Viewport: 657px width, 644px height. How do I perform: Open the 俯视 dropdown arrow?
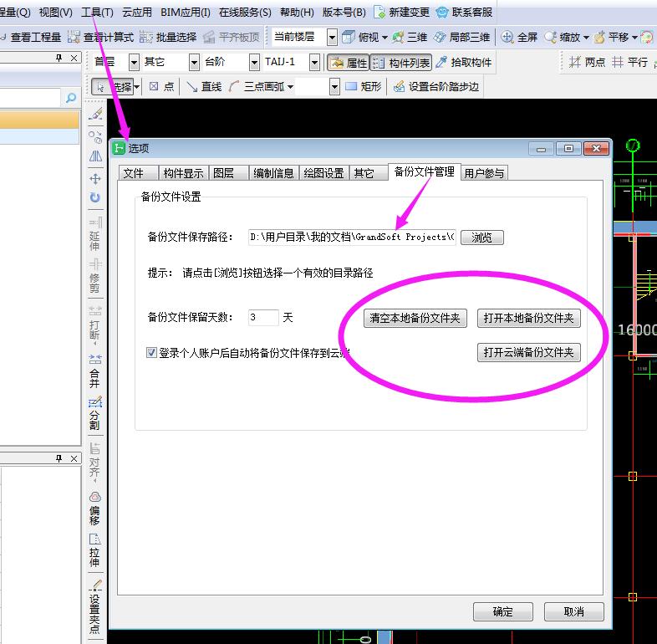point(385,38)
